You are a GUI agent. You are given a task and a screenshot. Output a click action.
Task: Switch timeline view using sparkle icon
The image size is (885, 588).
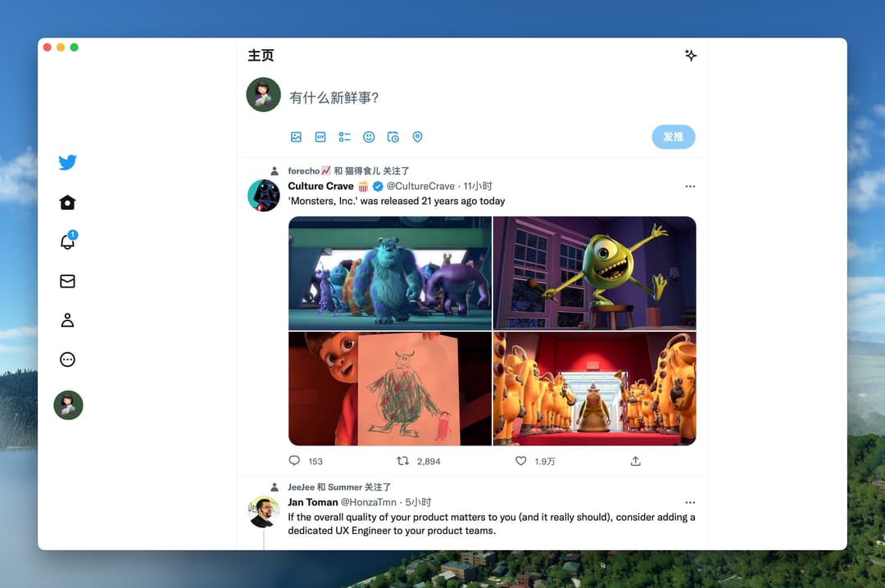click(691, 56)
